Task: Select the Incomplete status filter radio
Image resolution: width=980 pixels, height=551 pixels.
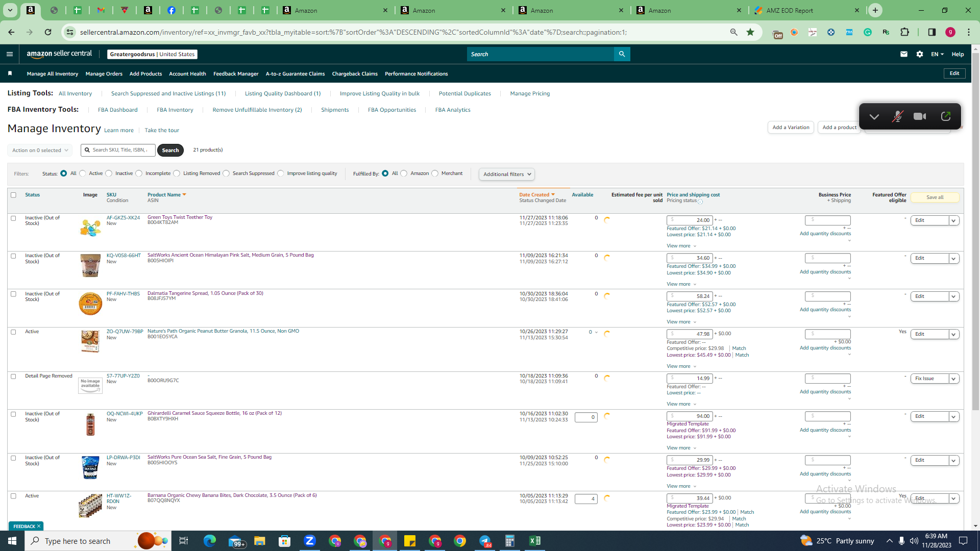Action: pyautogui.click(x=139, y=173)
